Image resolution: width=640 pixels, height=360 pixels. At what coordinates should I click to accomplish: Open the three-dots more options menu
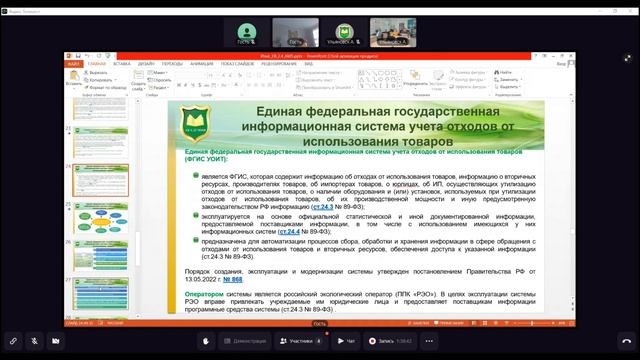click(429, 341)
